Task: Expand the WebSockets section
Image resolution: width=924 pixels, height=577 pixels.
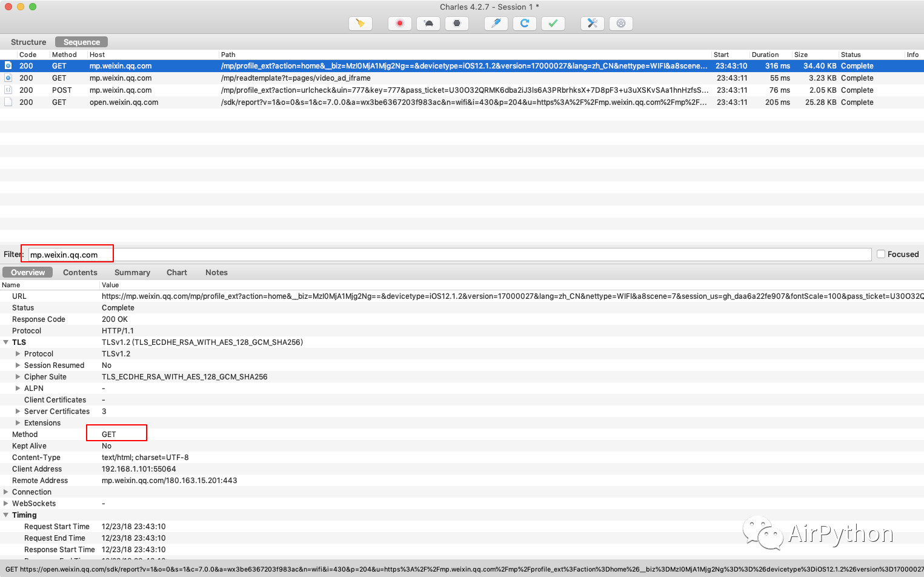Action: pos(6,504)
